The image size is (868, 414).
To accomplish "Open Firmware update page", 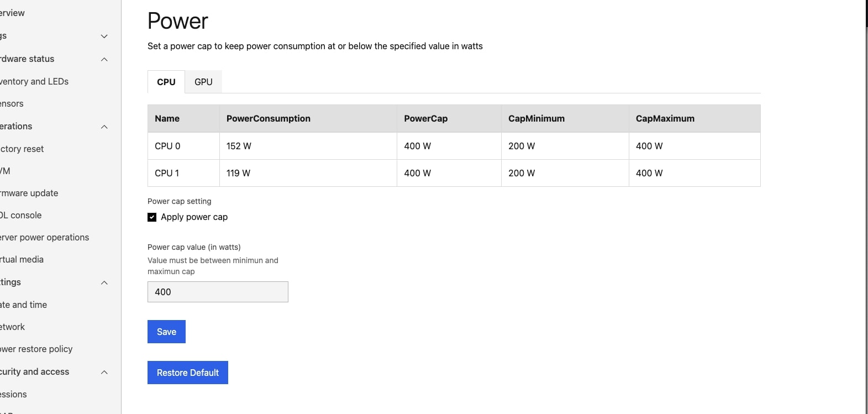I will click(x=29, y=193).
